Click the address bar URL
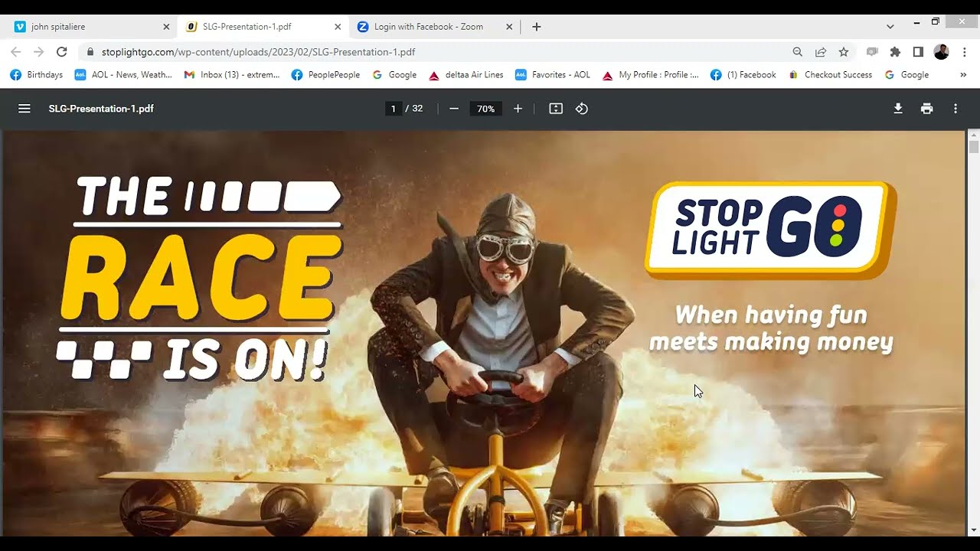This screenshot has width=980, height=551. coord(258,52)
